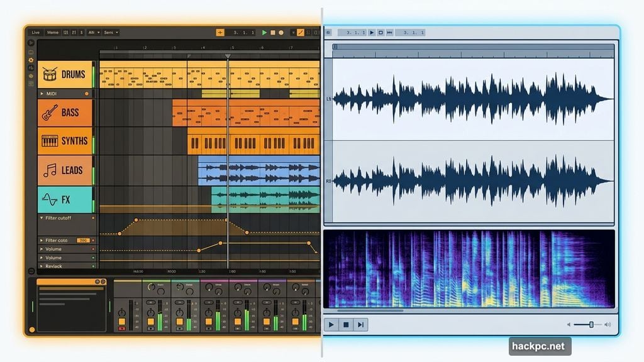Select the Synths track keyboard icon
Screen dimensions: 644x362
[48, 141]
